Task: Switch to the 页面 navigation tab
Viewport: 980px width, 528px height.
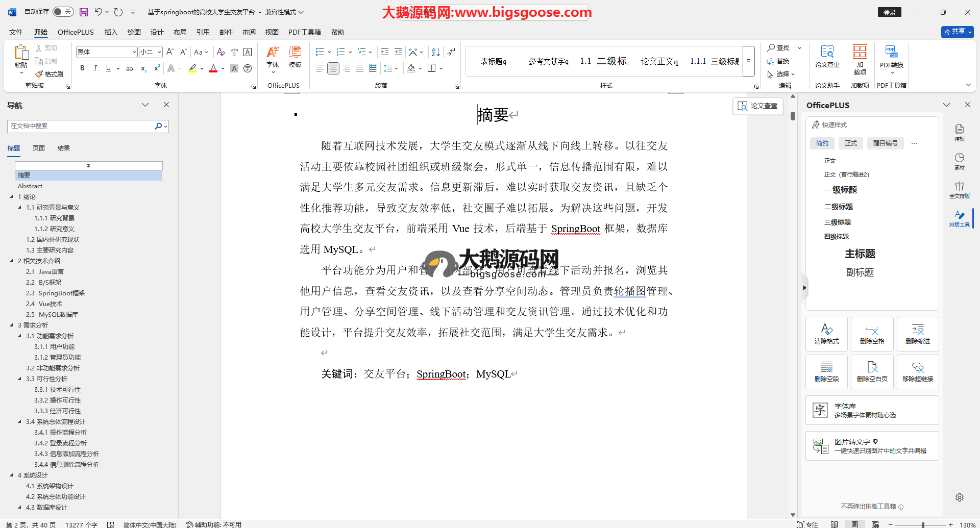Action: tap(39, 148)
